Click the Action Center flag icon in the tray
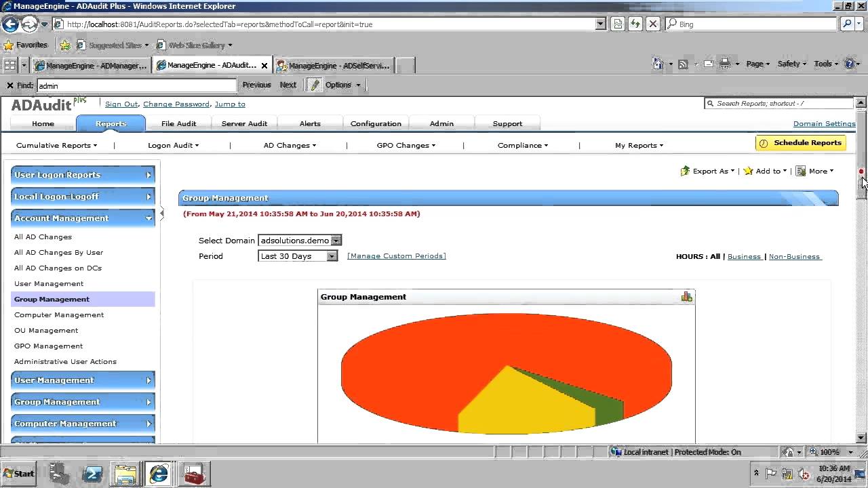The height and width of the screenshot is (488, 868). pyautogui.click(x=771, y=473)
